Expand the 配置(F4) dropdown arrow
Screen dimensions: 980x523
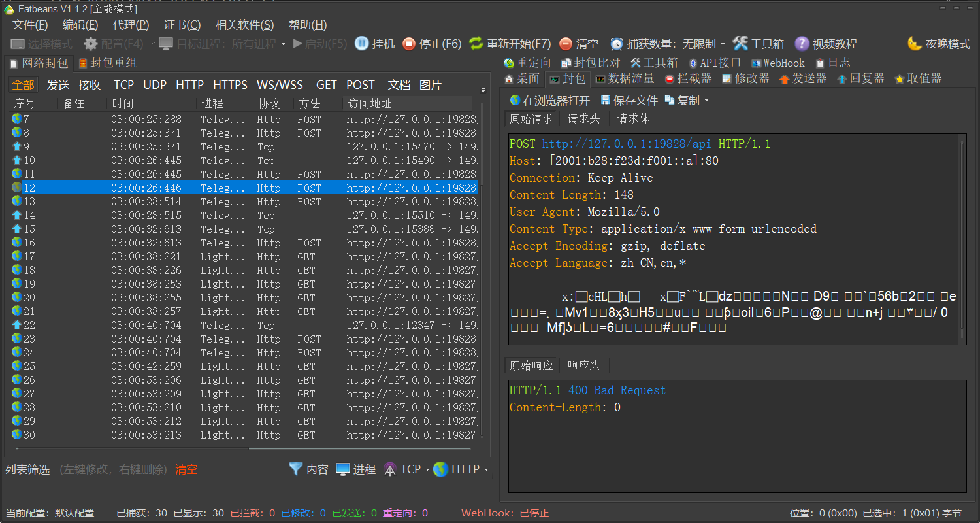click(153, 44)
